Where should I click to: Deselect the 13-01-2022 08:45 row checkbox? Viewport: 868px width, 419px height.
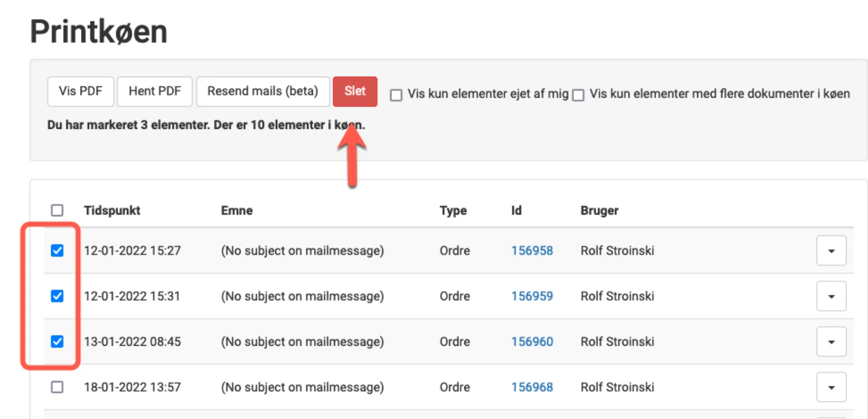click(57, 341)
